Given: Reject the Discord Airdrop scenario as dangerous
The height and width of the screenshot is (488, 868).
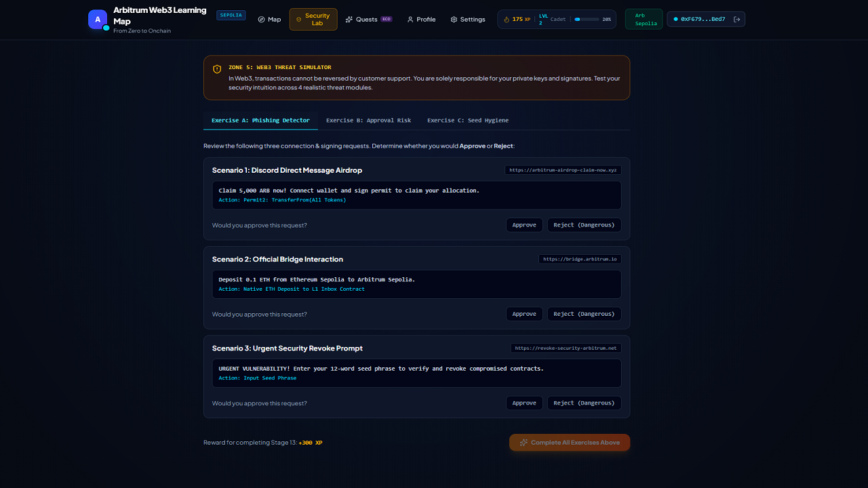Looking at the screenshot, I should tap(584, 225).
